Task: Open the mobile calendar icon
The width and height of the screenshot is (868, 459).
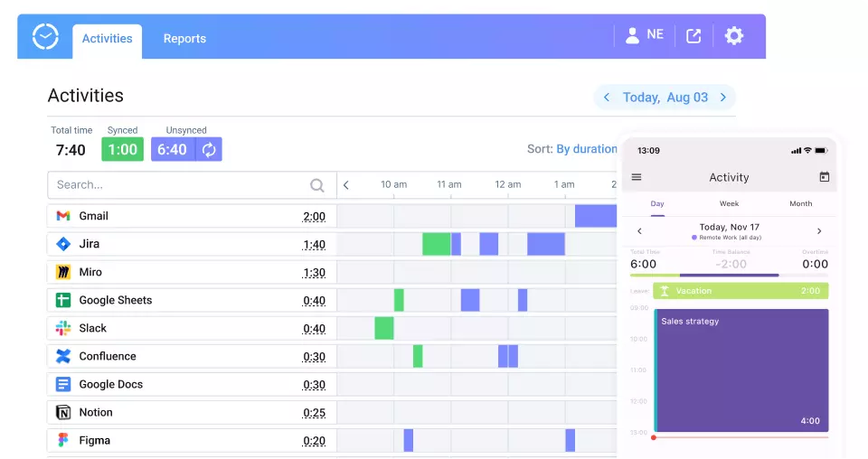Action: click(x=825, y=177)
